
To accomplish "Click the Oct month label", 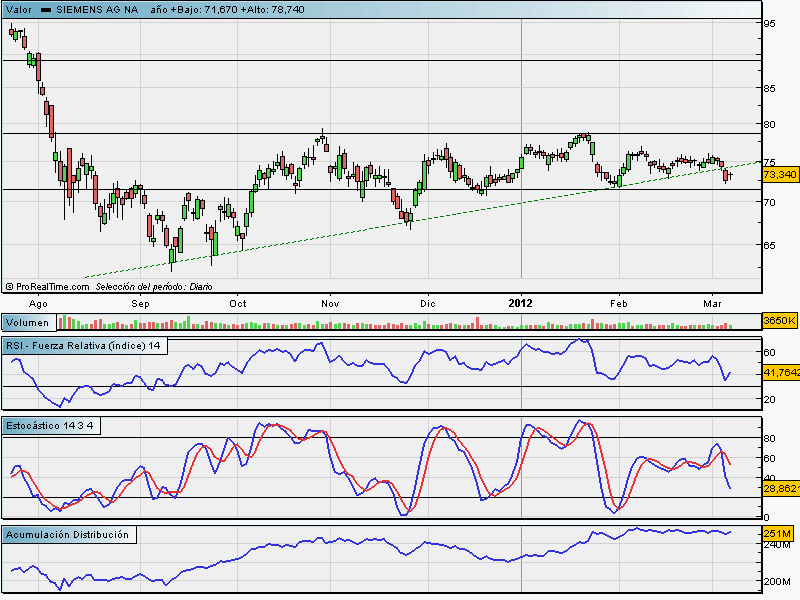I will [x=238, y=304].
